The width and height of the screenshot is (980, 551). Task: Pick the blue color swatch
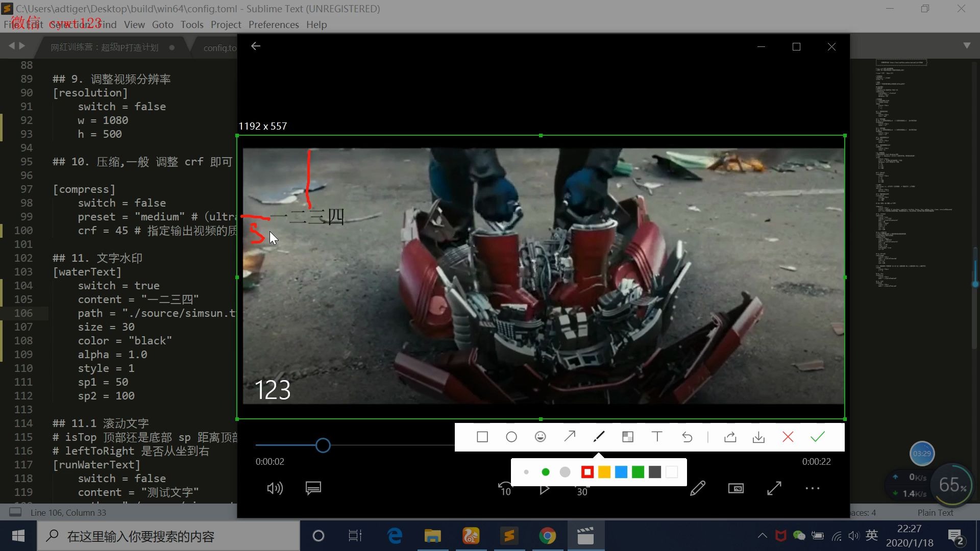click(621, 472)
